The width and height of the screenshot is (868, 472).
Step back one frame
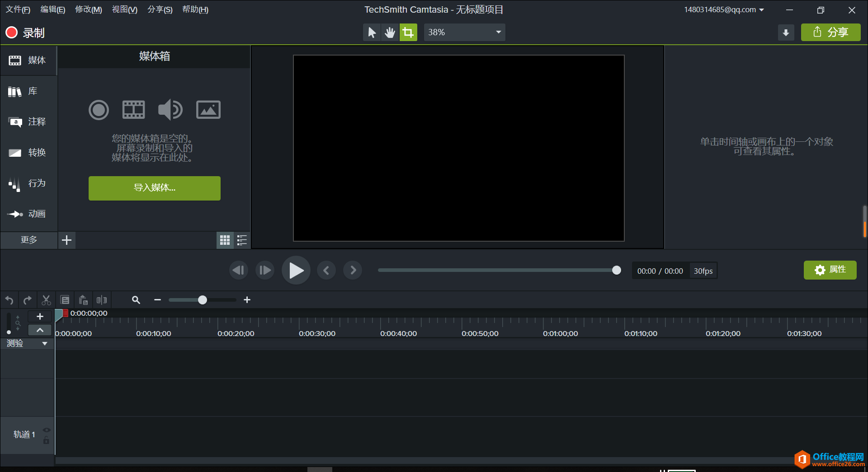239,270
